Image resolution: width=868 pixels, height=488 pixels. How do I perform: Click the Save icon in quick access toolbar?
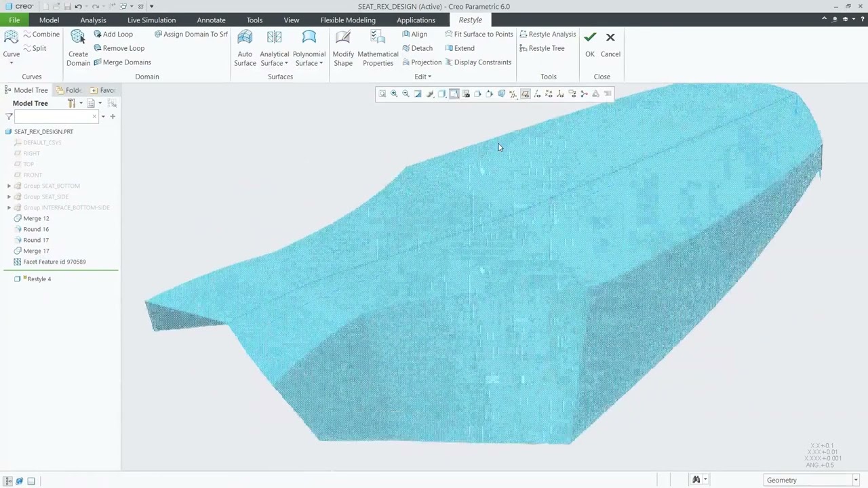click(x=67, y=6)
